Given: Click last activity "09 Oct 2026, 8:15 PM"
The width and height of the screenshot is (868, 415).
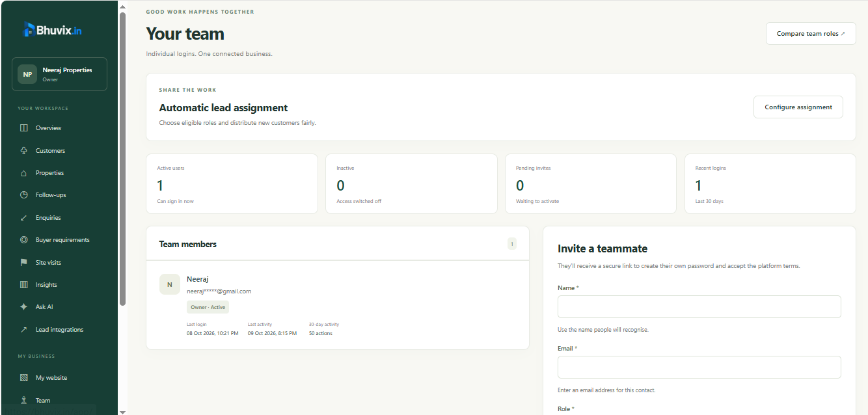Looking at the screenshot, I should 272,333.
